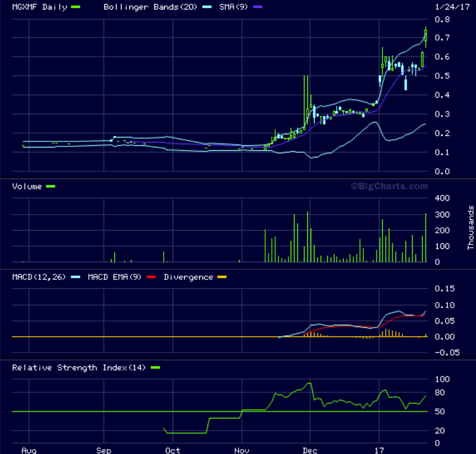The width and height of the screenshot is (476, 454).
Task: Click the 0.7 price axis label
Action: [442, 38]
